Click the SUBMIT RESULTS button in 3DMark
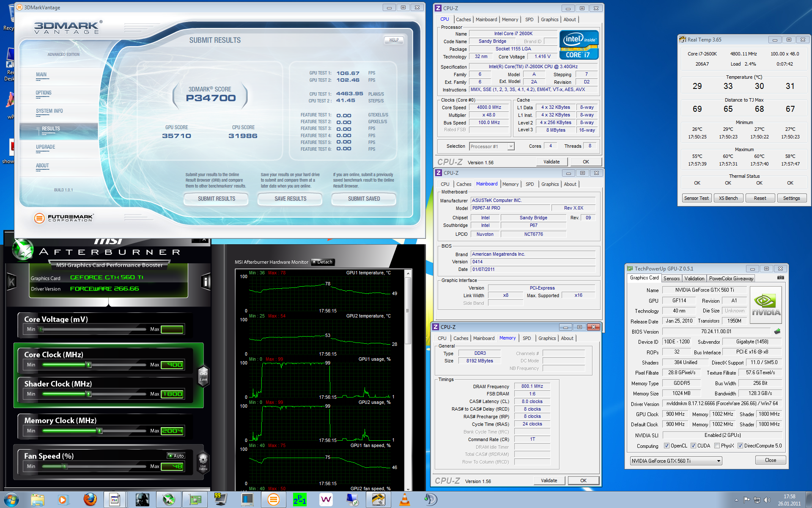Viewport: 812px width, 508px height. (x=216, y=199)
